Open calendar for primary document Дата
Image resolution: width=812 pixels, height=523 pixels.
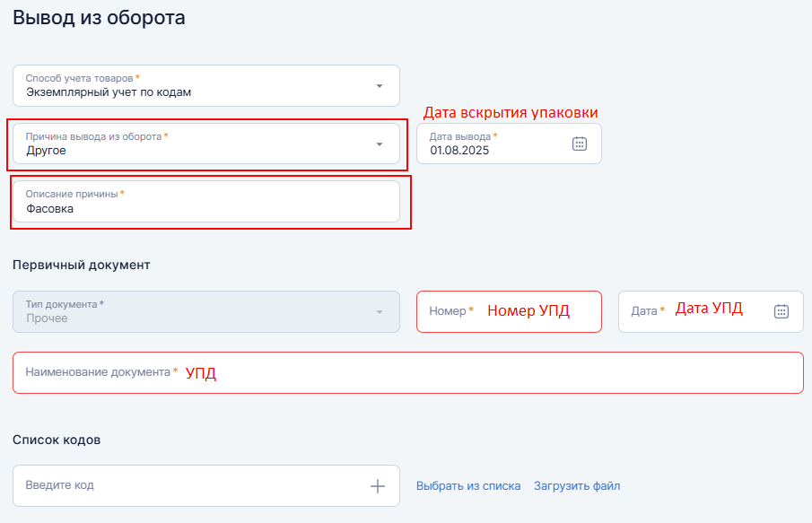click(x=781, y=311)
